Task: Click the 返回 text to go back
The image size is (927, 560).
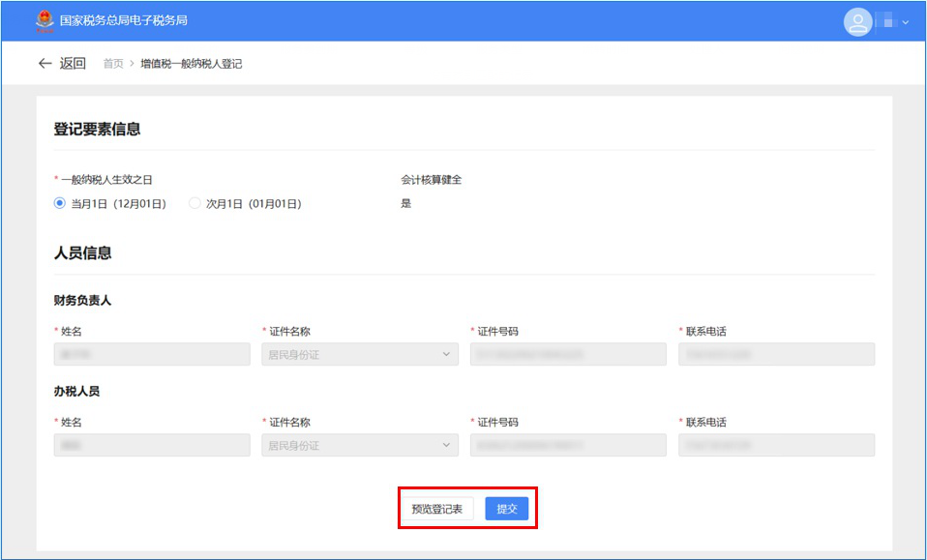Action: [x=73, y=64]
